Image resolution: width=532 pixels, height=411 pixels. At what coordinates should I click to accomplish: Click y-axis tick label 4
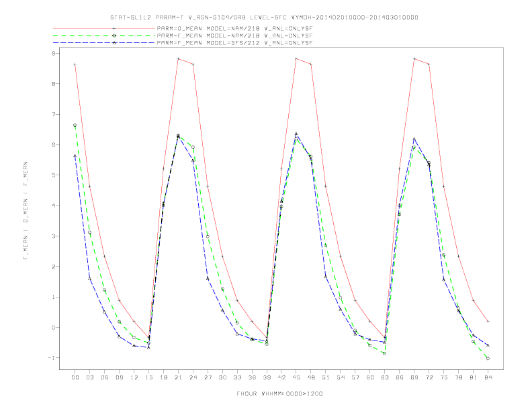pyautogui.click(x=53, y=206)
